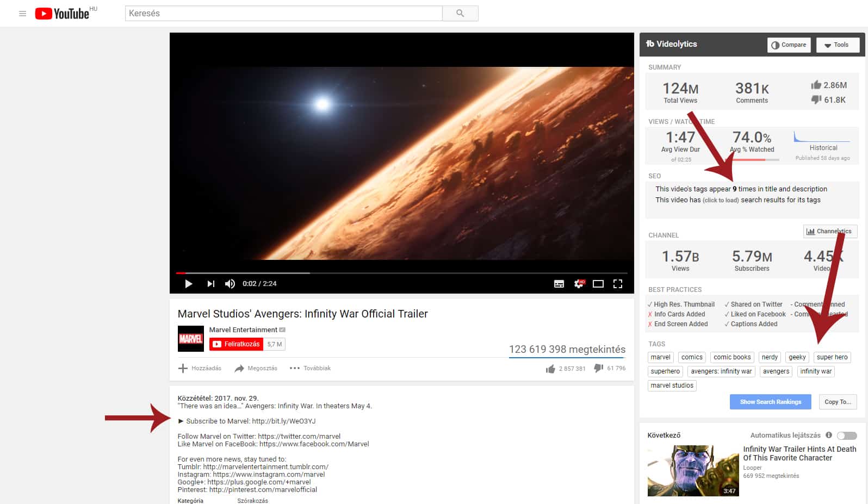The width and height of the screenshot is (868, 504).
Task: Share the video with Megosztás
Action: pyautogui.click(x=256, y=368)
